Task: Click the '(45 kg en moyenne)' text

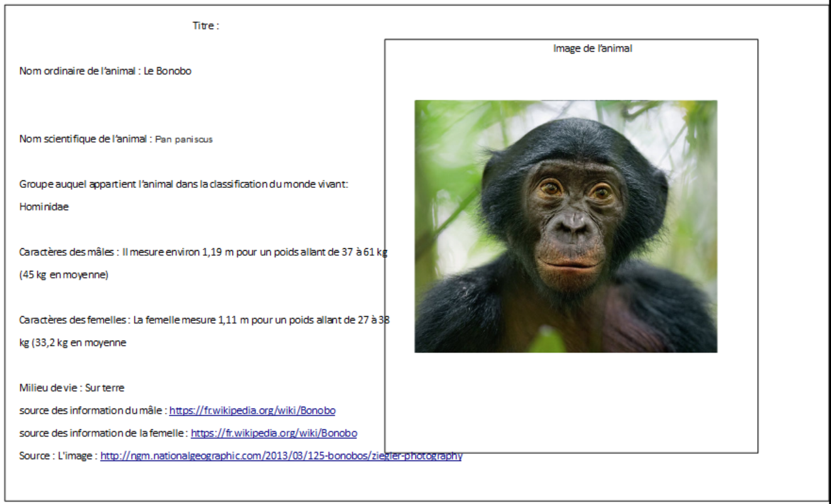Action: 63,275
